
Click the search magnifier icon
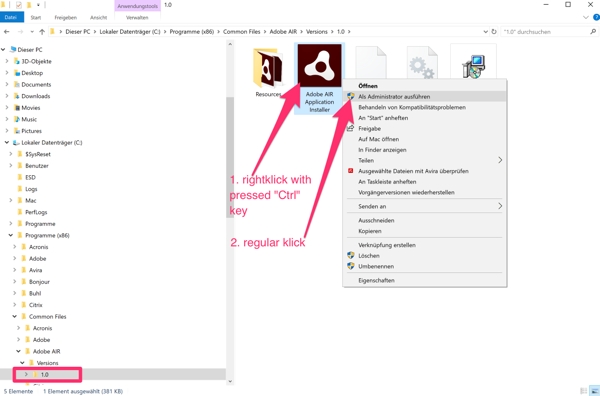pyautogui.click(x=593, y=32)
